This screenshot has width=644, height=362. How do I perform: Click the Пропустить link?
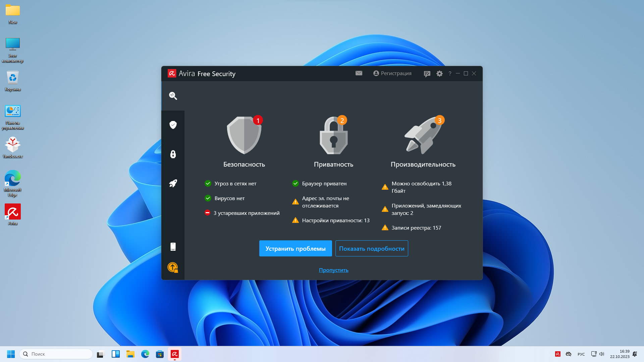coord(333,270)
